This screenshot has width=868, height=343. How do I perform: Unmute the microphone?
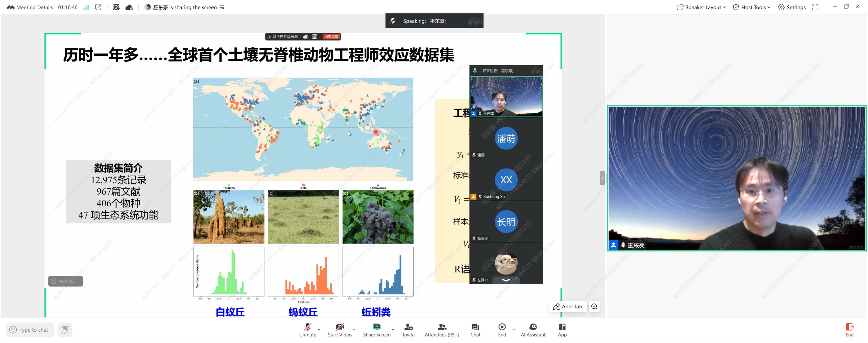point(307,330)
